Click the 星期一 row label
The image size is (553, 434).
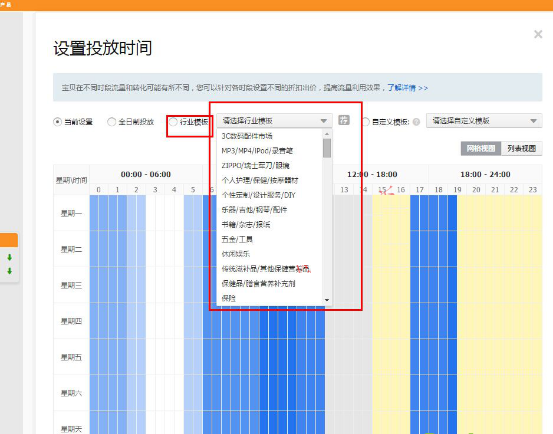(x=71, y=213)
